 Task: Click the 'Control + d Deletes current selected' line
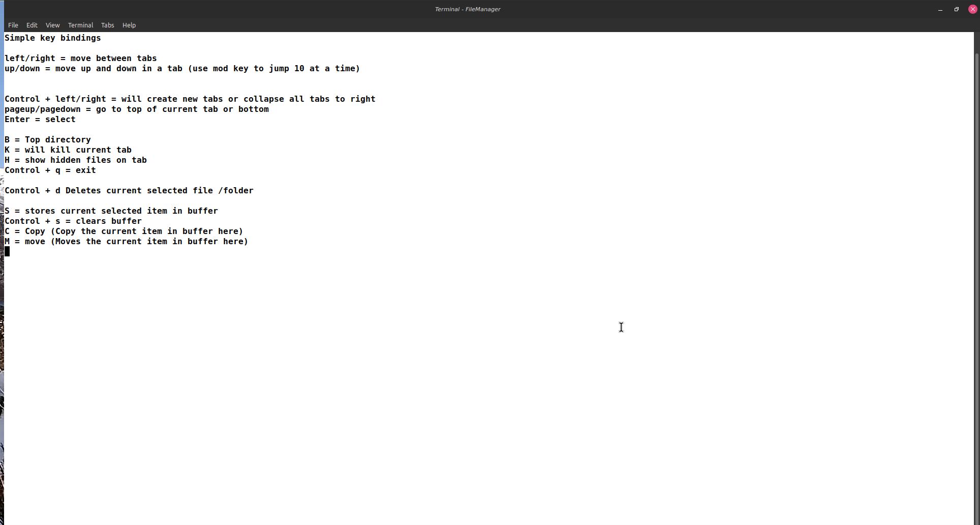129,191
